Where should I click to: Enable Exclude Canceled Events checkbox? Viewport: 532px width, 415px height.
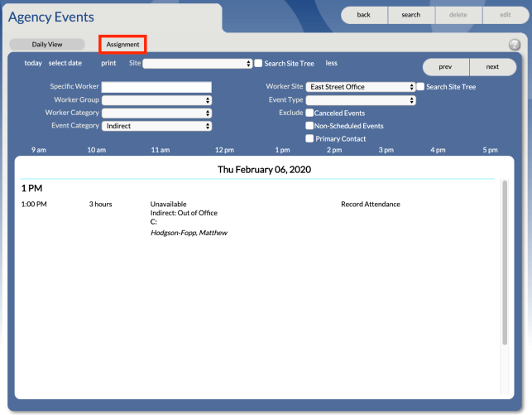coord(309,113)
